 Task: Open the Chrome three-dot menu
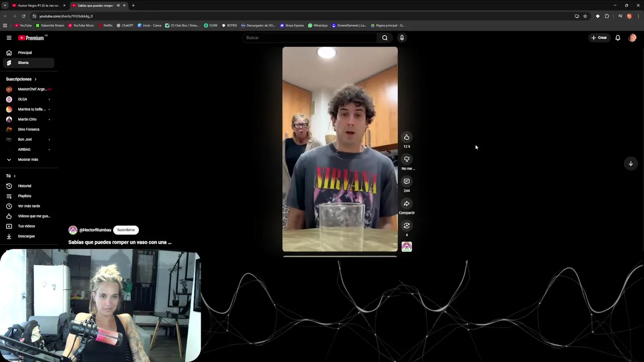(638, 16)
